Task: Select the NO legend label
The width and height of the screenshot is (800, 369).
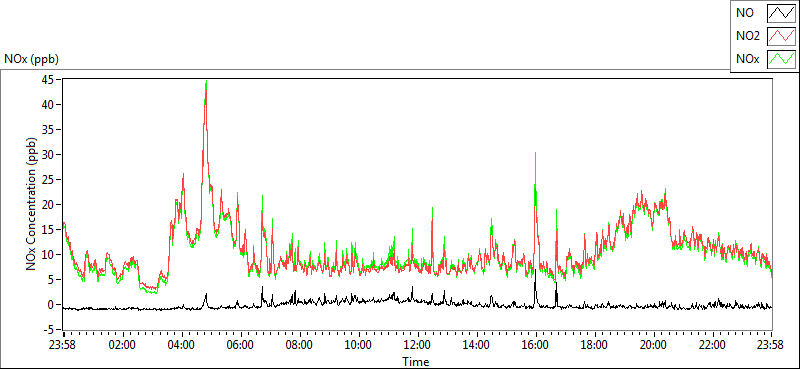Action: (x=745, y=12)
